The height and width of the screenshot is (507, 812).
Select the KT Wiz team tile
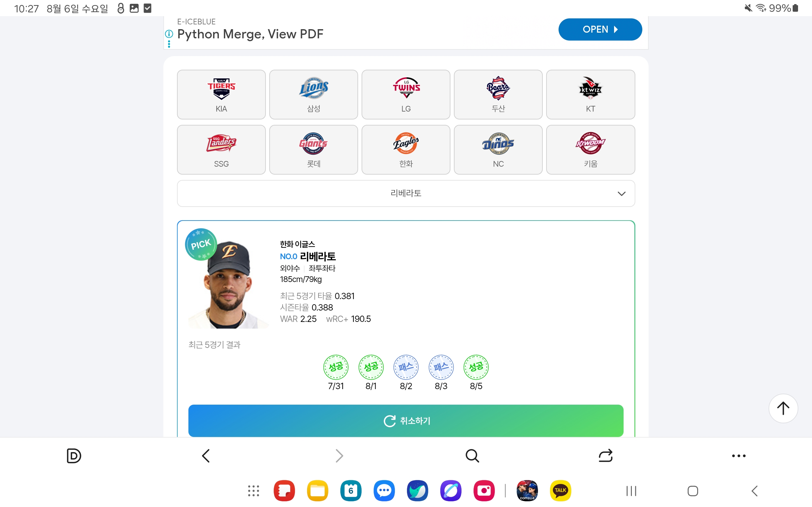pos(591,94)
